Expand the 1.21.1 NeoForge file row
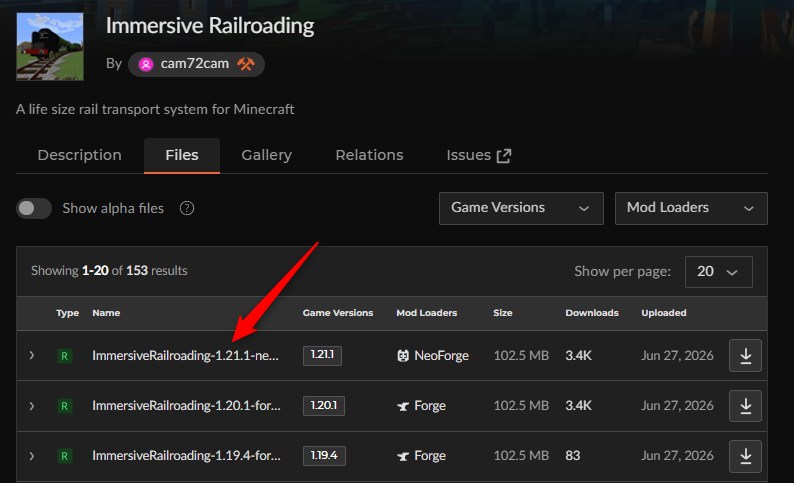 (32, 355)
